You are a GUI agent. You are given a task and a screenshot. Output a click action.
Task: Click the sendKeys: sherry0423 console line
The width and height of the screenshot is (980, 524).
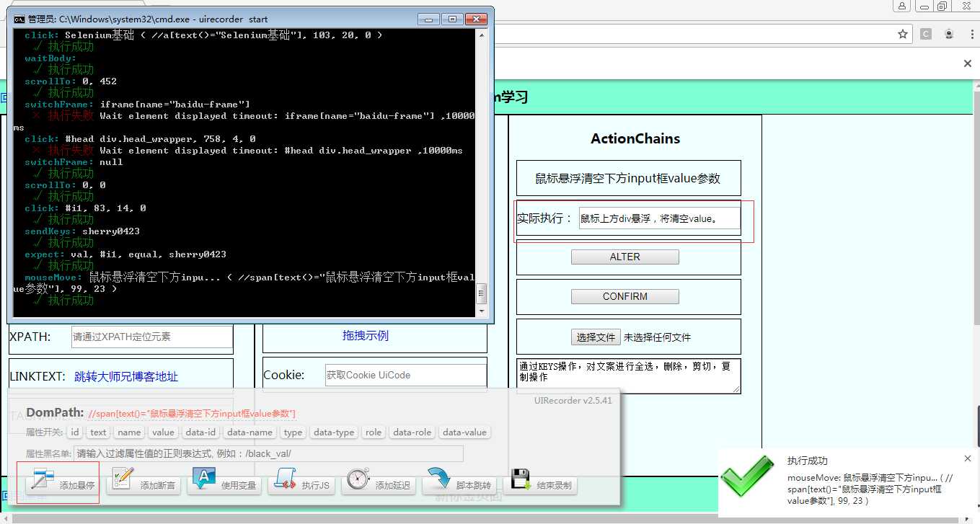point(82,231)
